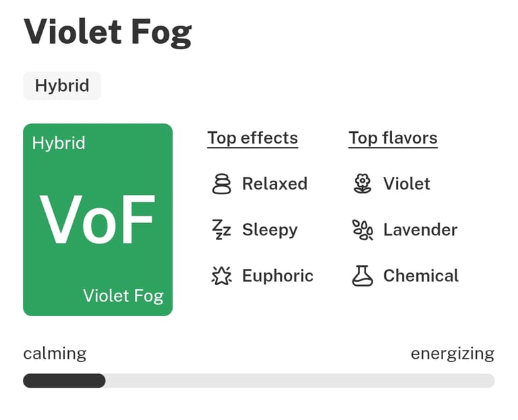Choose the Violet flavor label
This screenshot has height=420, width=518.
click(407, 184)
